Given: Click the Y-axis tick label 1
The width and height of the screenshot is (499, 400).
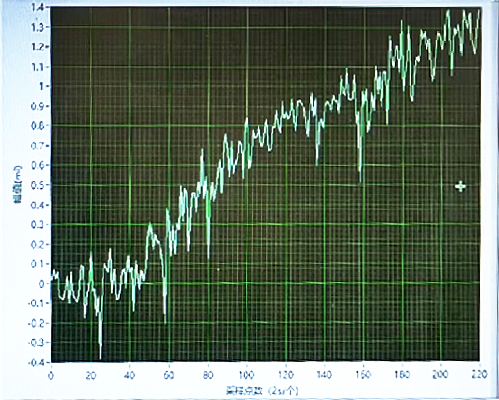Looking at the screenshot, I should (42, 86).
